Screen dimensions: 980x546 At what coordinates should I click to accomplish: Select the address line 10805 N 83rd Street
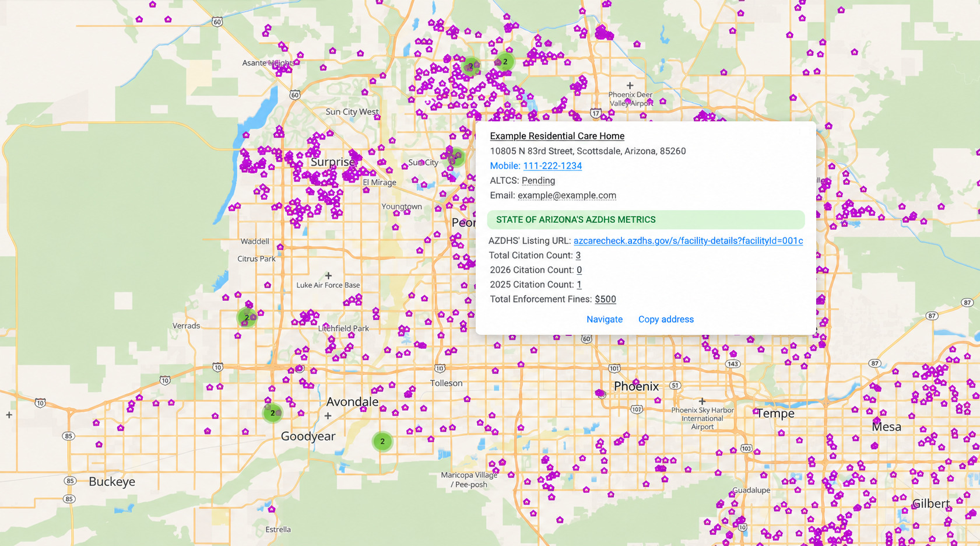point(588,151)
